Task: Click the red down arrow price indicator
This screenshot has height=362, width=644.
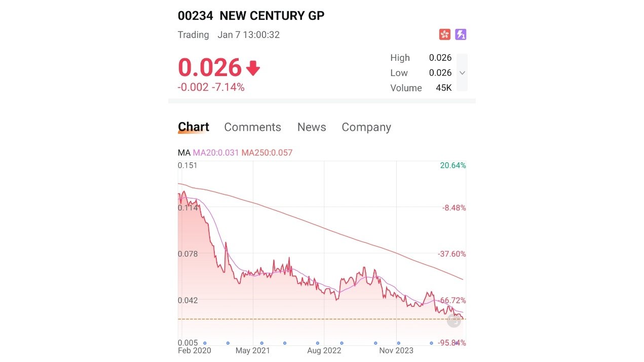Action: 253,68
